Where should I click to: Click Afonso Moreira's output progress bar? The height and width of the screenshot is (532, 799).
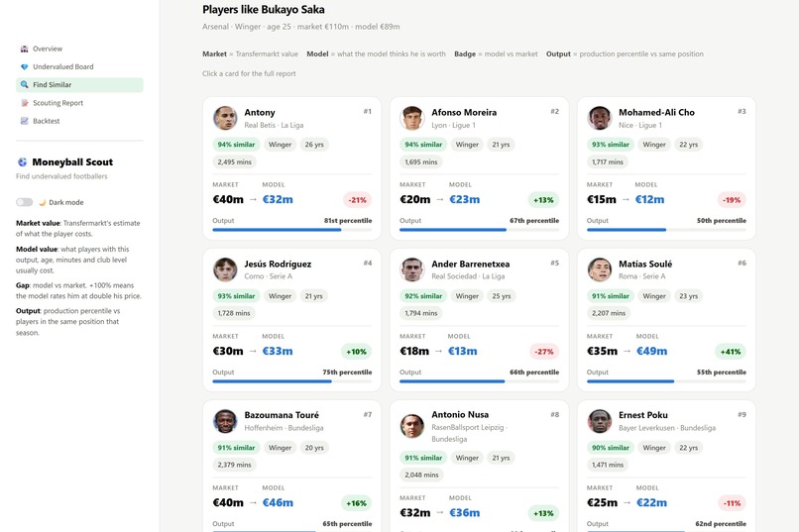[479, 230]
